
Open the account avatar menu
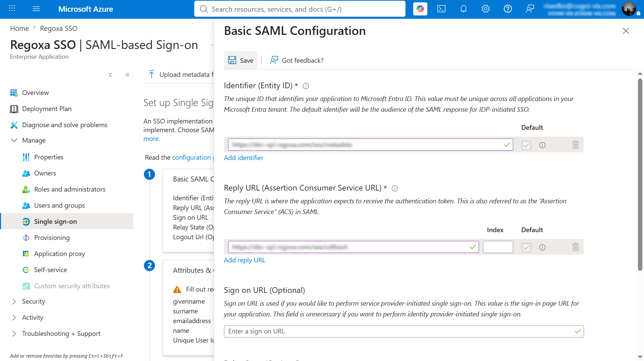point(629,9)
